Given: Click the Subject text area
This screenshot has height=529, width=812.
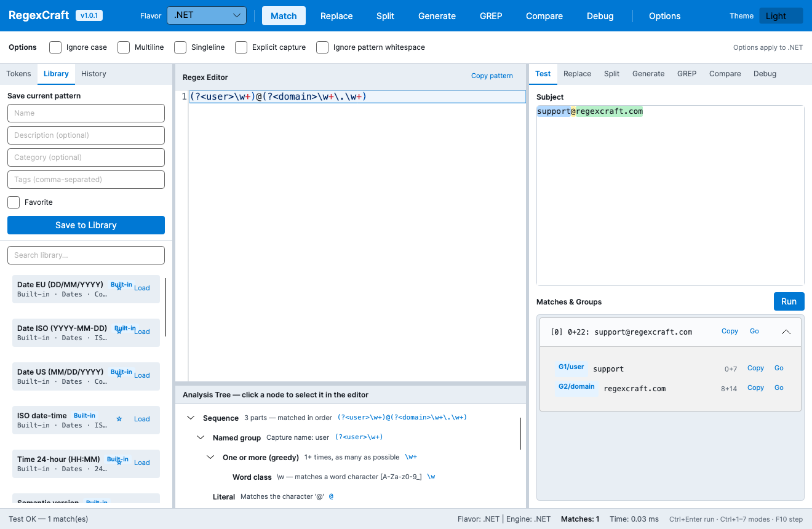Looking at the screenshot, I should click(x=671, y=196).
